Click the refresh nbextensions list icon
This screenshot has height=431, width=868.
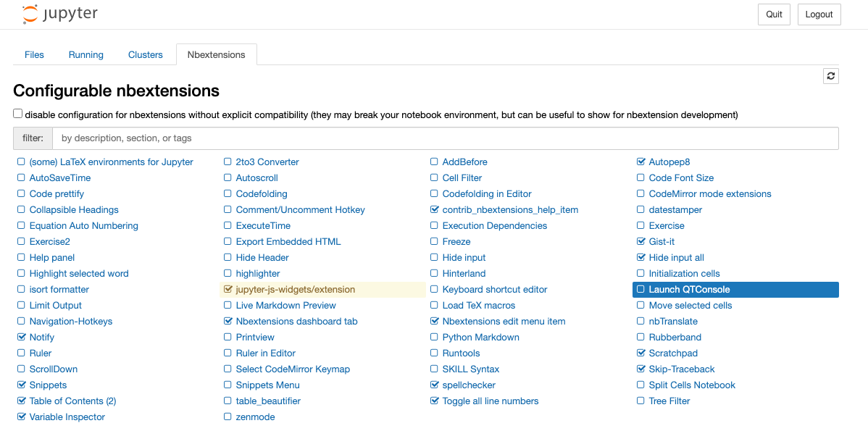coord(831,76)
